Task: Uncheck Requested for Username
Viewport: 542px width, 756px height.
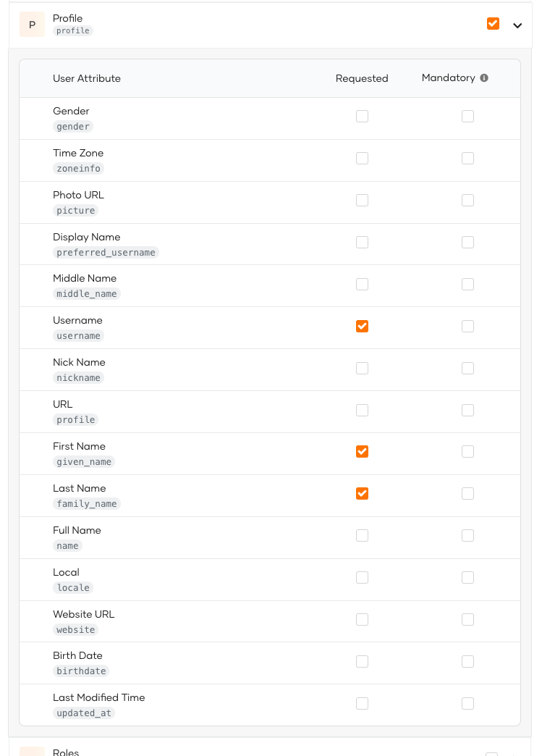Action: [x=362, y=326]
